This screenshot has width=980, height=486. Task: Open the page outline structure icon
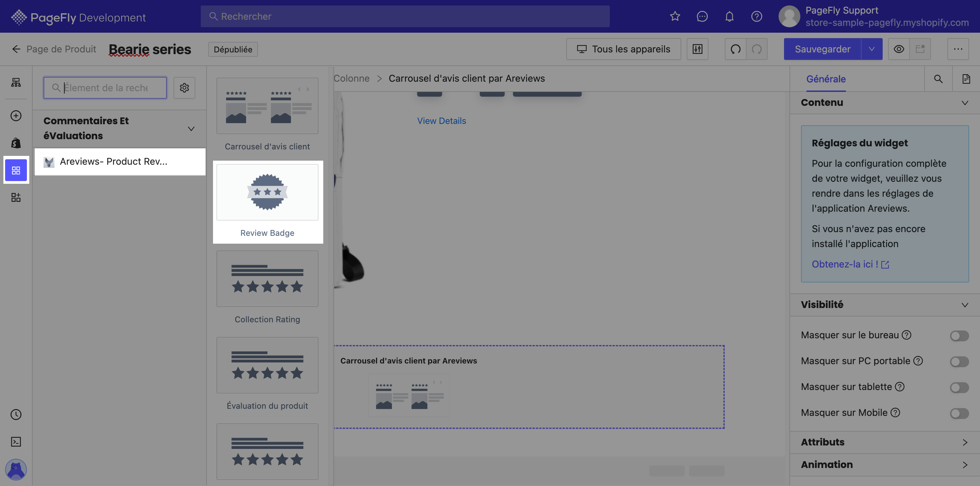click(x=16, y=82)
